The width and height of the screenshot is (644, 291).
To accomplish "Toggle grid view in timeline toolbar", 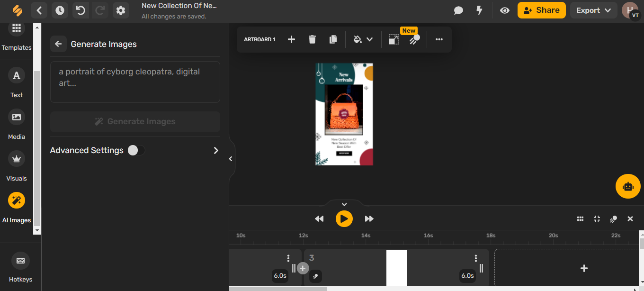I will (580, 218).
